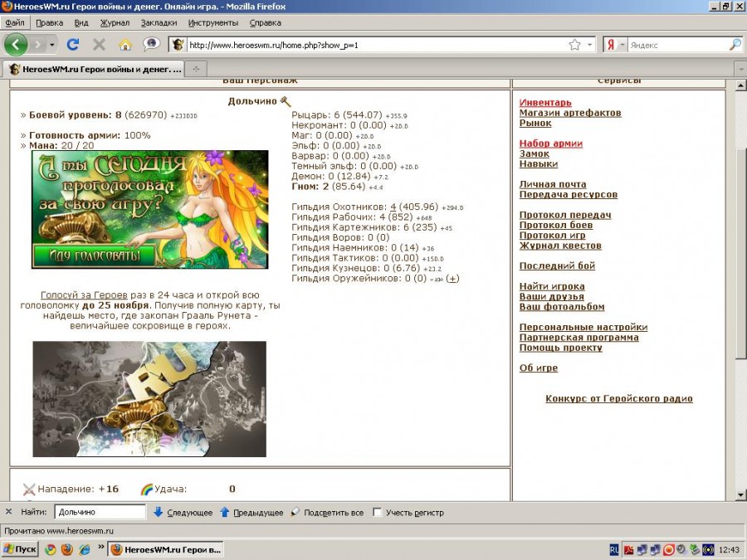Click the red PDF tray icon

pyautogui.click(x=629, y=550)
